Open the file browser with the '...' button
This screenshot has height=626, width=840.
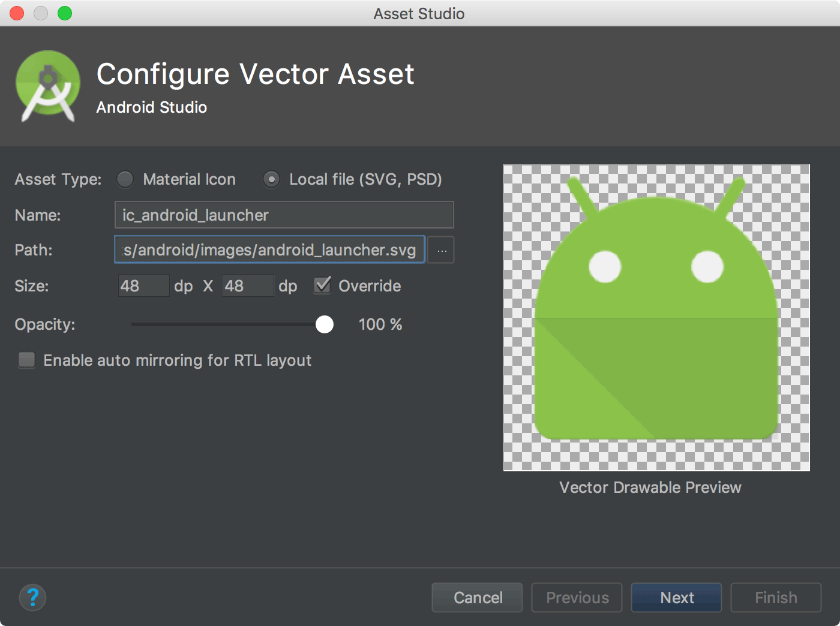tap(441, 250)
